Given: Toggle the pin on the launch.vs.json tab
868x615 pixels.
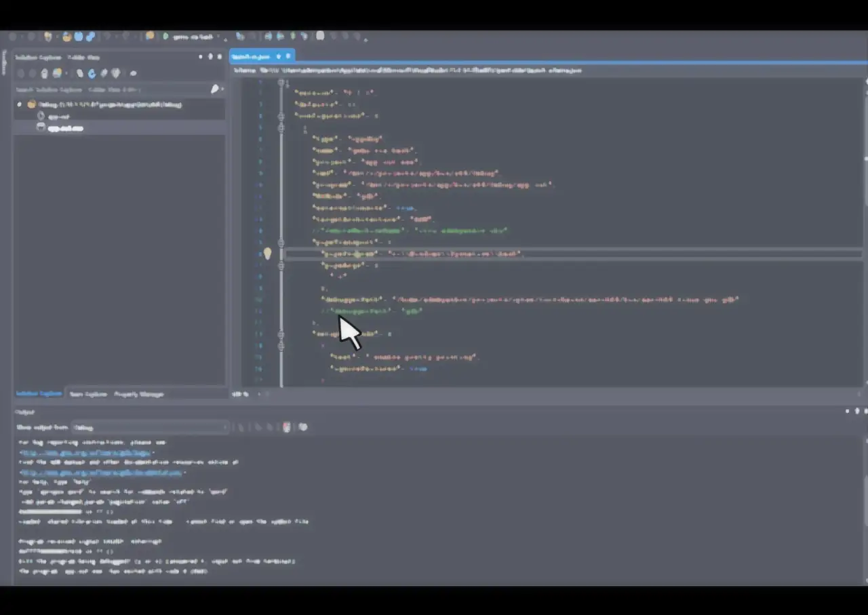Looking at the screenshot, I should (278, 56).
